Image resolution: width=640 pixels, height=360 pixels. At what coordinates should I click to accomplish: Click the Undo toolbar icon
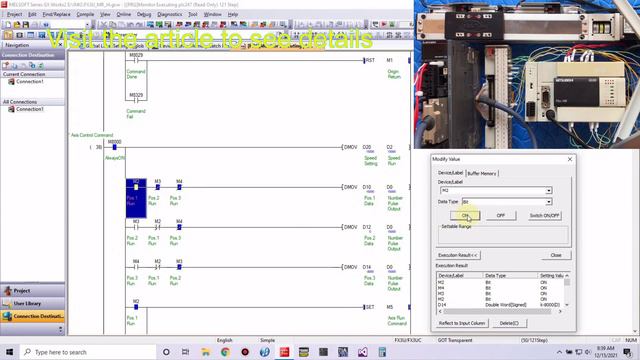pyautogui.click(x=131, y=24)
